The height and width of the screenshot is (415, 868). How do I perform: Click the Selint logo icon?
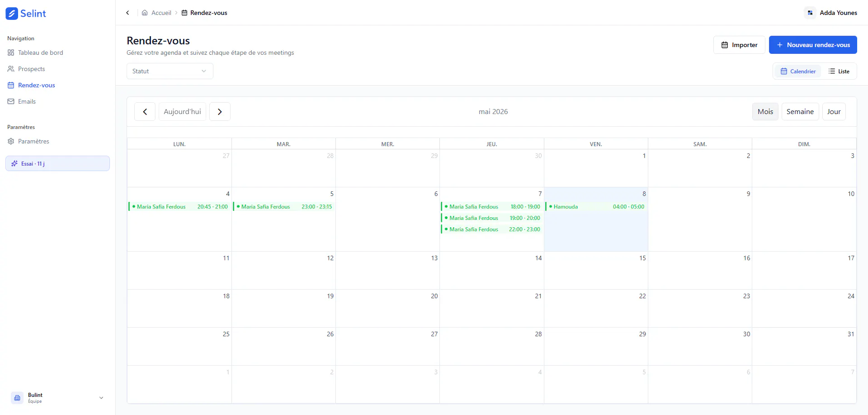(12, 14)
